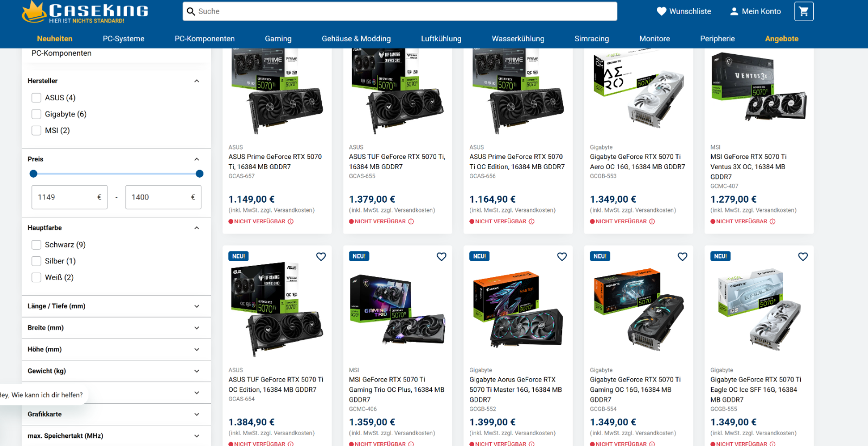Add ASUS TUF OC Edition to wishlist
The width and height of the screenshot is (868, 446).
pyautogui.click(x=321, y=256)
